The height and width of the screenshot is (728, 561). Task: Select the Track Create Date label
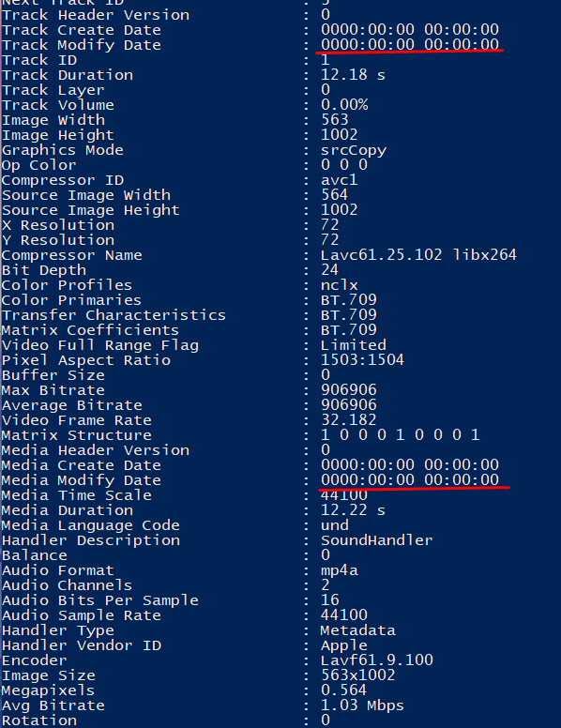82,30
